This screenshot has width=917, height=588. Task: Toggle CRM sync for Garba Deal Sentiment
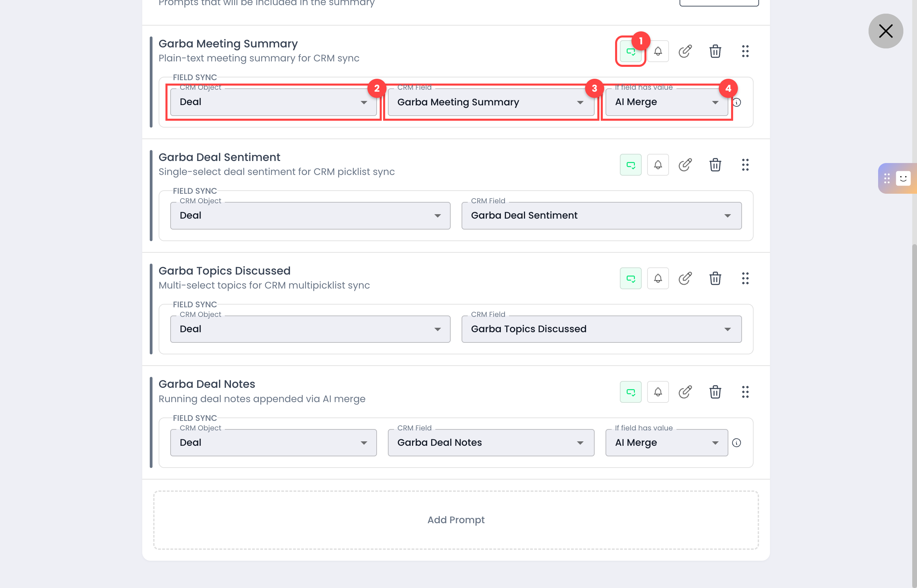630,165
